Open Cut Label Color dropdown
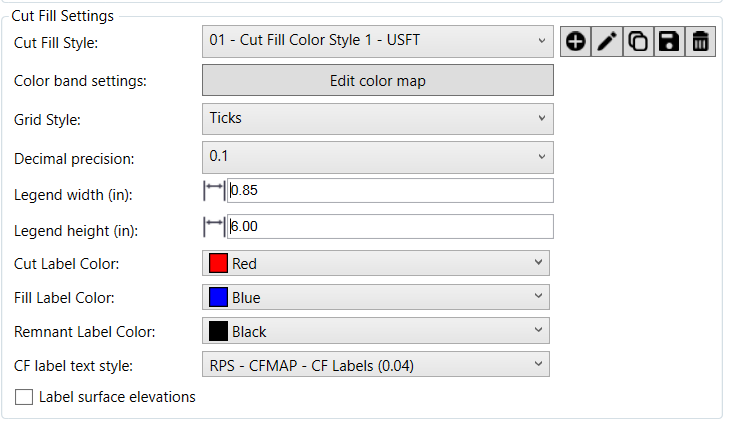Screen dimensions: 732x441 point(376,263)
